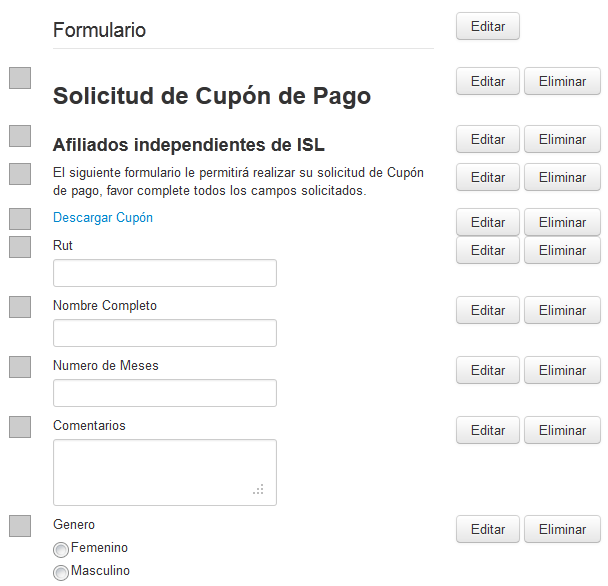The height and width of the screenshot is (586, 608).
Task: Focus the Rut text input
Action: pyautogui.click(x=165, y=273)
